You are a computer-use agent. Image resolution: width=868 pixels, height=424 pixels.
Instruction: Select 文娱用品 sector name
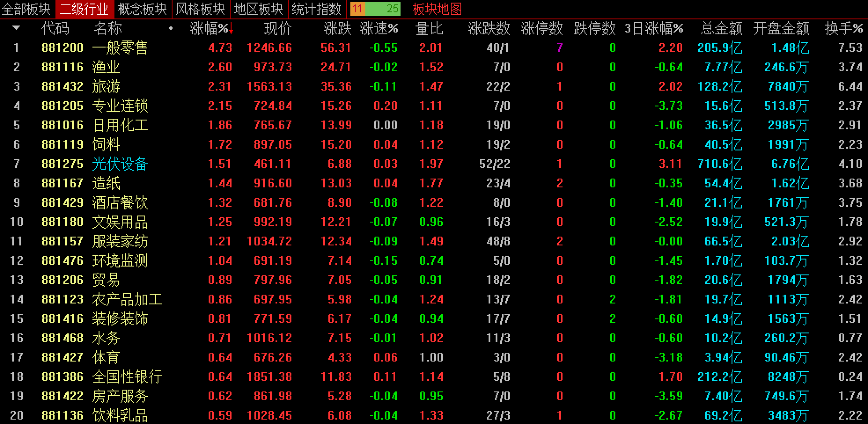(120, 222)
